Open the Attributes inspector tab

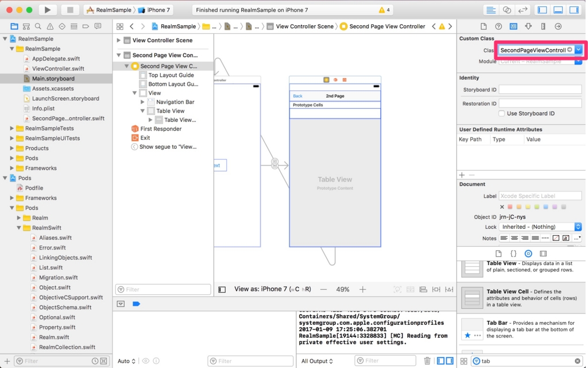click(528, 26)
